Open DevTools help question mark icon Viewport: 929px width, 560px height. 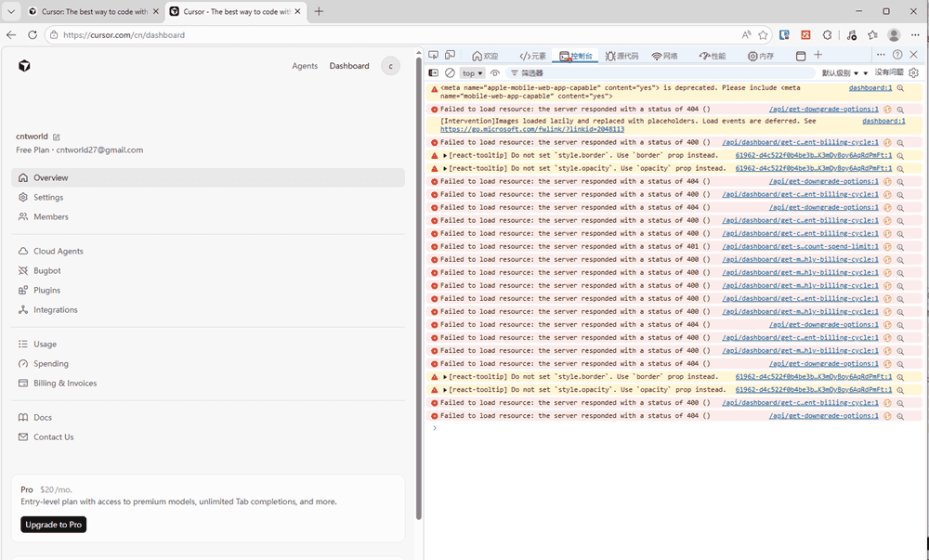(x=897, y=56)
